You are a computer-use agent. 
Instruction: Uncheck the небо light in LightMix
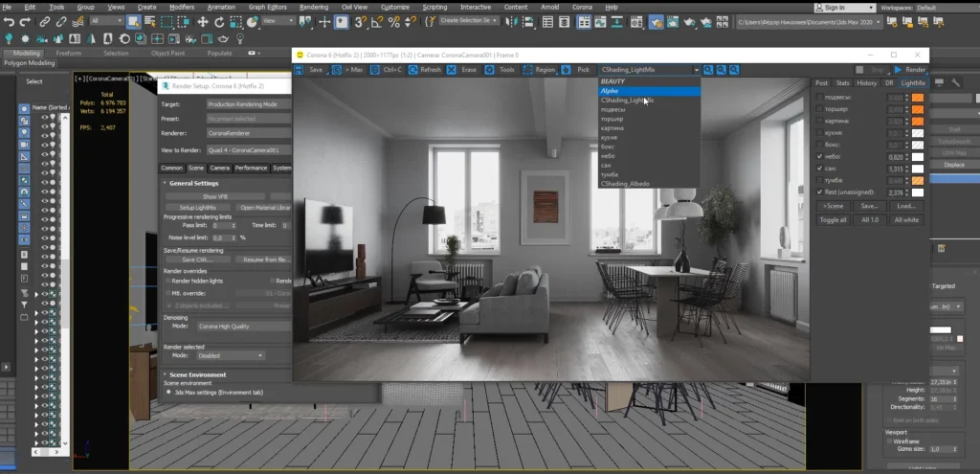[x=818, y=156]
